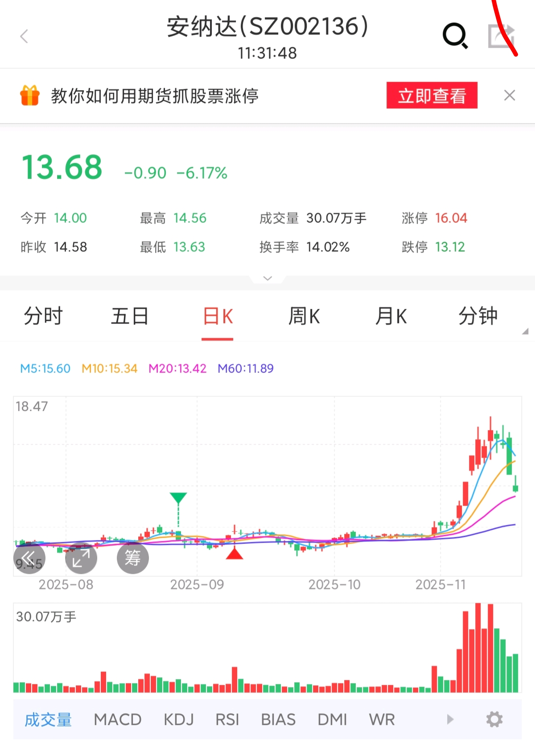The width and height of the screenshot is (535, 756).
Task: Select the 成交量 indicator
Action: [48, 719]
